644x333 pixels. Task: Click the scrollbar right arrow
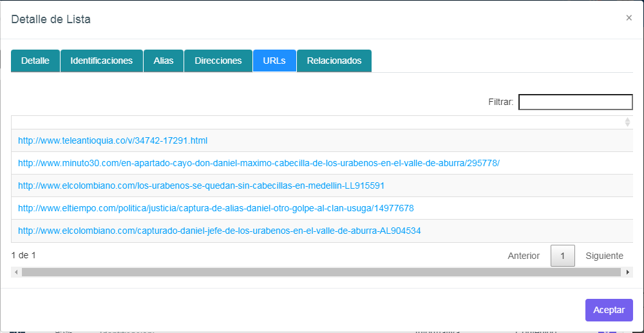[x=628, y=272]
